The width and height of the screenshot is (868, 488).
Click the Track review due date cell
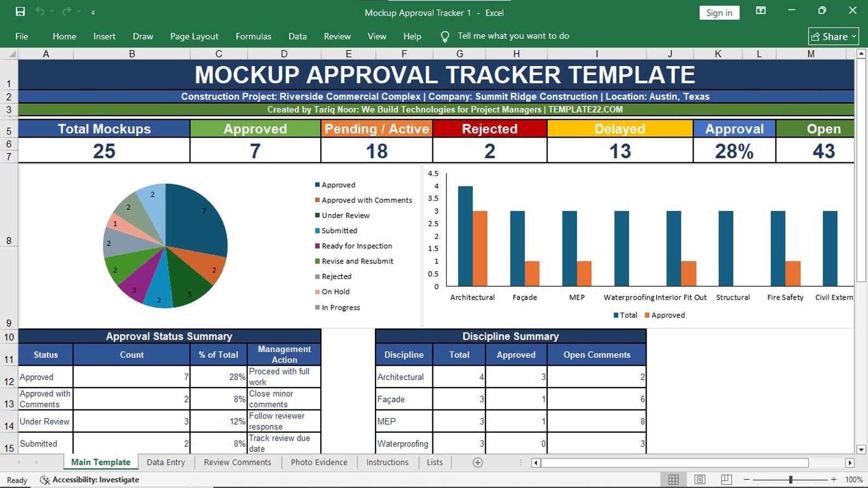click(284, 443)
